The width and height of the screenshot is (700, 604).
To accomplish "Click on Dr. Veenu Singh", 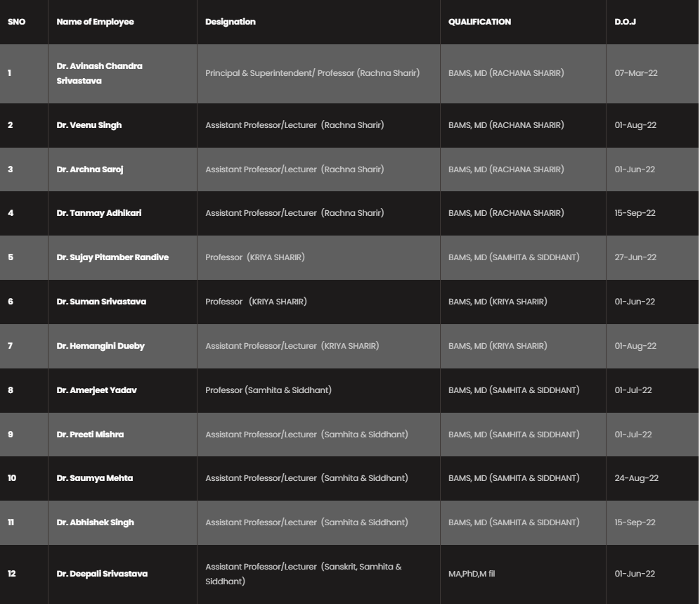I will tap(89, 125).
